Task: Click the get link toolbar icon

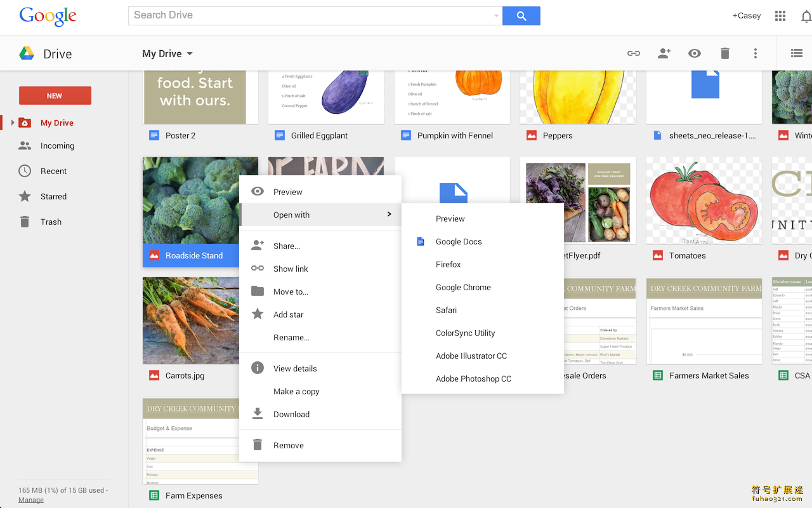Action: (634, 53)
